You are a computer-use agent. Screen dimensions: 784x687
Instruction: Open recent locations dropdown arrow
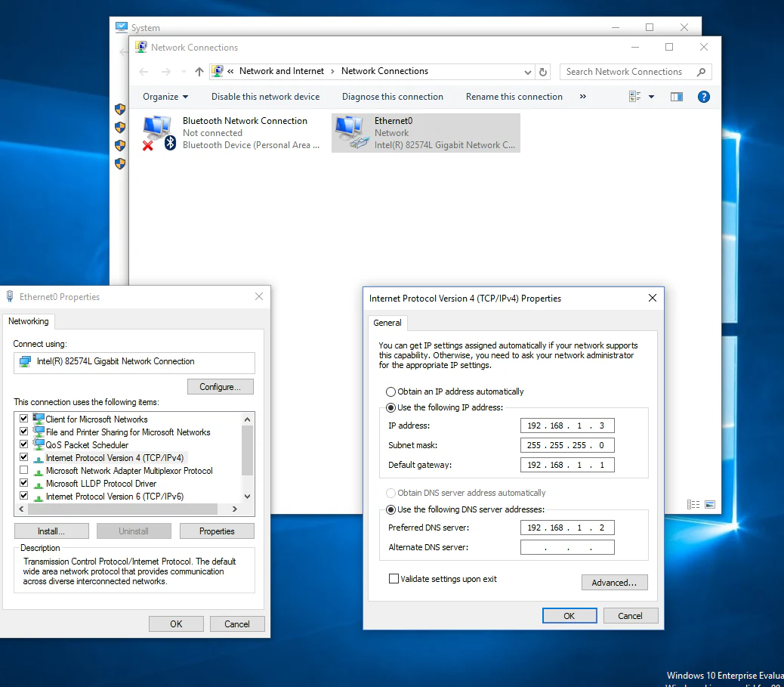[184, 72]
